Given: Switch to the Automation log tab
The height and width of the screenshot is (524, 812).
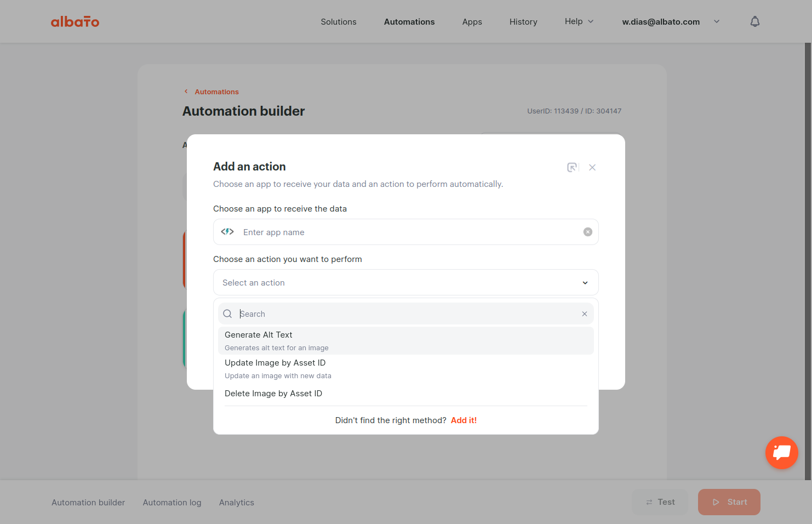Looking at the screenshot, I should [172, 503].
